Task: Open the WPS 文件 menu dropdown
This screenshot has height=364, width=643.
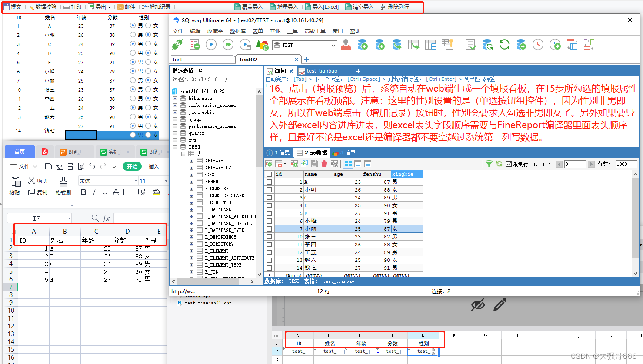Action: pyautogui.click(x=24, y=166)
